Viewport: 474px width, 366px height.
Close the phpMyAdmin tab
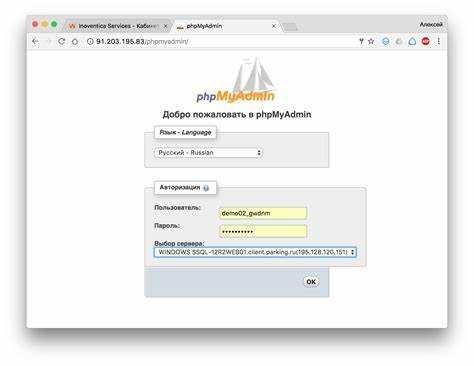click(274, 26)
